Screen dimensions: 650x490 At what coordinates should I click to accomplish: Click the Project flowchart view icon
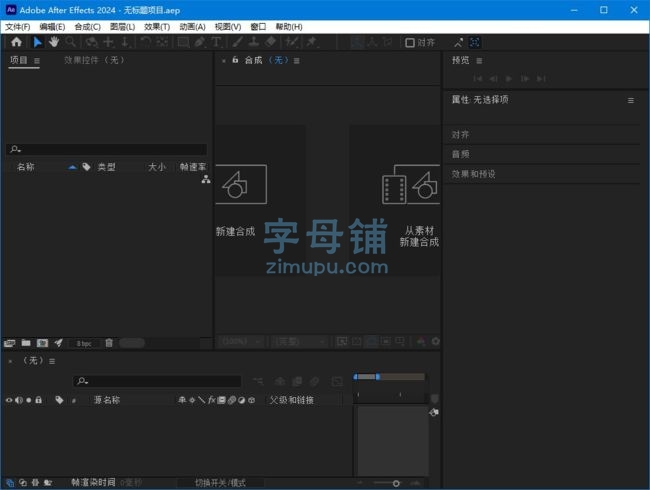(x=206, y=180)
